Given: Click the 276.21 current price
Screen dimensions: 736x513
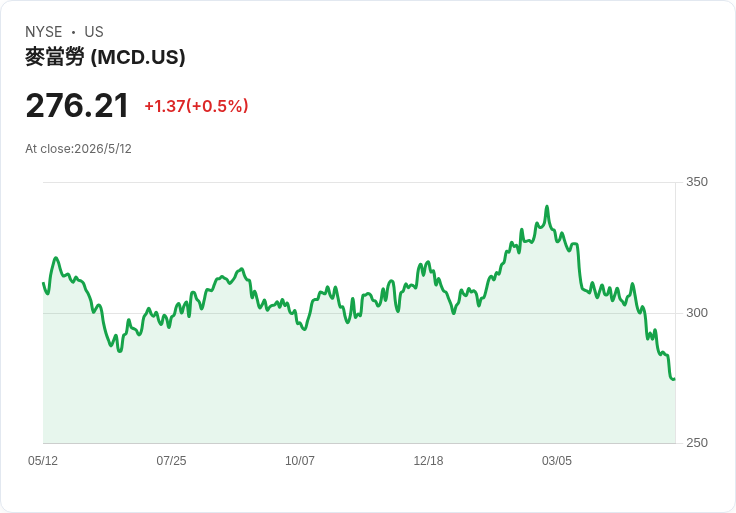Looking at the screenshot, I should (x=77, y=106).
